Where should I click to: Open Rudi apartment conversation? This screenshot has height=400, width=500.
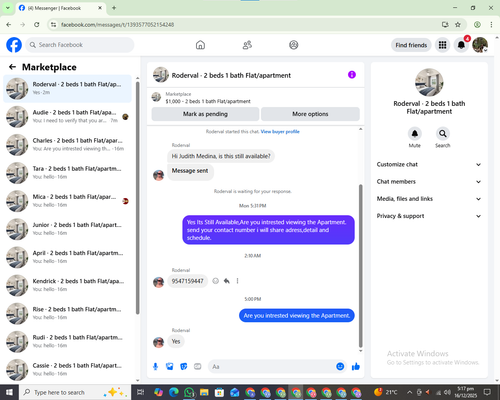tap(67, 342)
